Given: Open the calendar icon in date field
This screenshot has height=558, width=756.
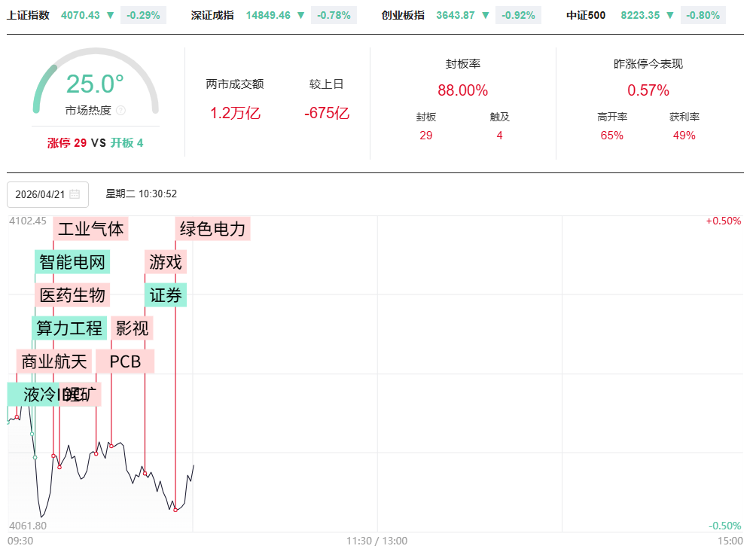Looking at the screenshot, I should click(75, 194).
